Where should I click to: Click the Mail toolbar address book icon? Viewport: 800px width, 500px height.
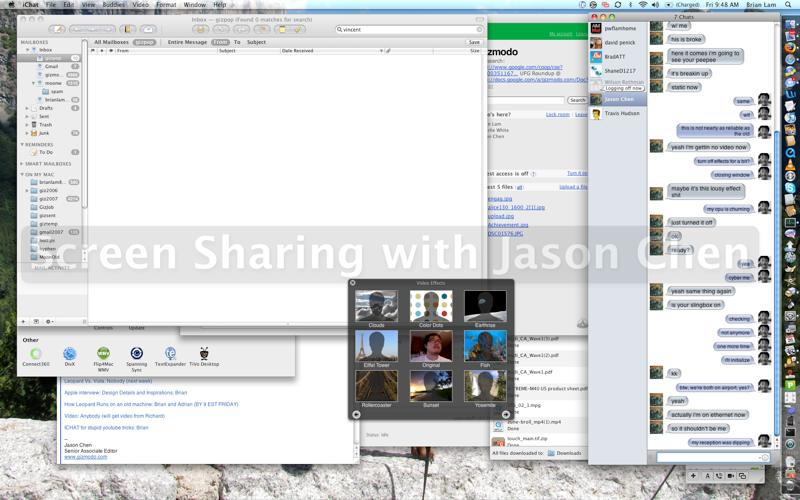(x=128, y=30)
